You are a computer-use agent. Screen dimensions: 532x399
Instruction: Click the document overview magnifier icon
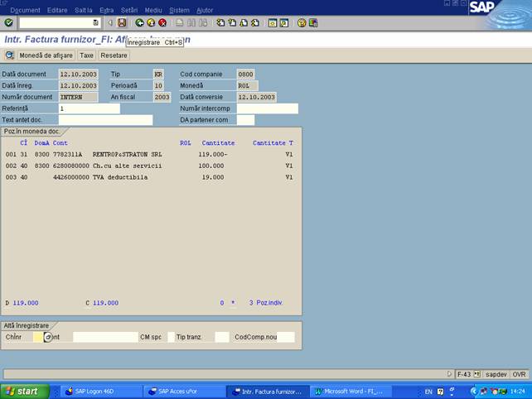10,55
